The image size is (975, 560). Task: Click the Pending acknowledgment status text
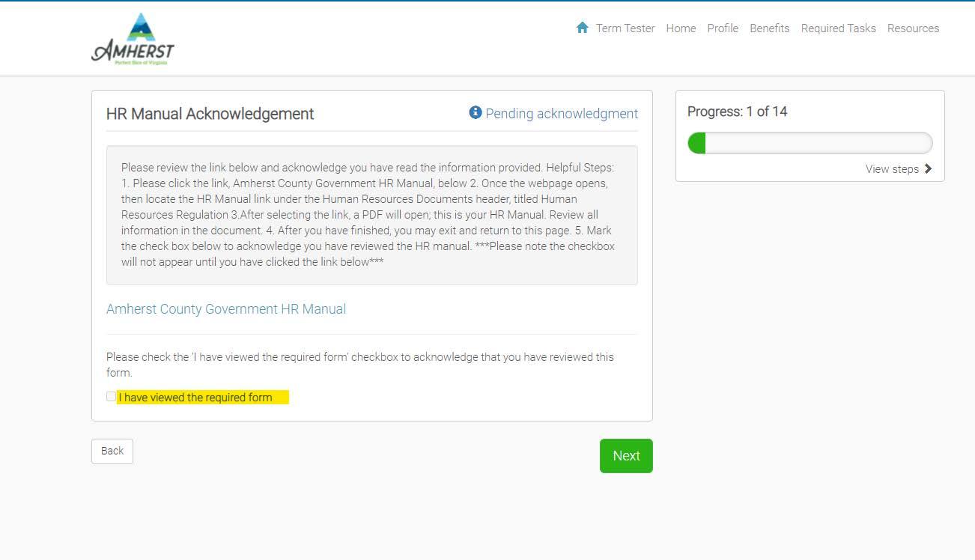tap(562, 114)
